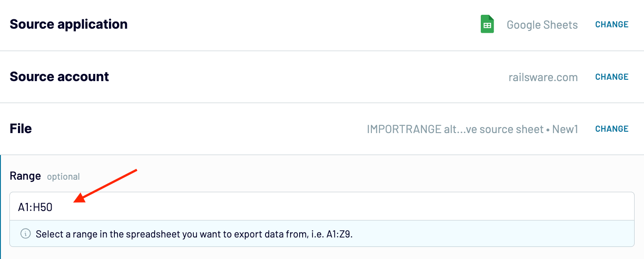
Task: Expand the Source application section heading
Action: click(69, 24)
